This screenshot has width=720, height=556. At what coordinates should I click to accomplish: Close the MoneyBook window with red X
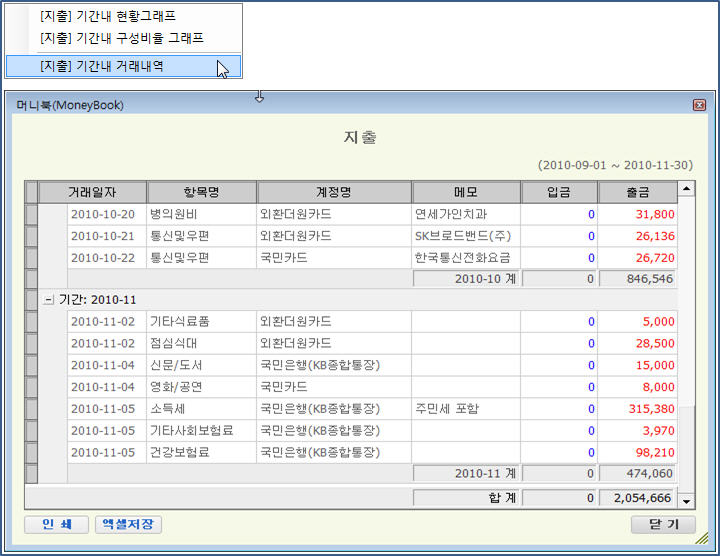pyautogui.click(x=699, y=105)
